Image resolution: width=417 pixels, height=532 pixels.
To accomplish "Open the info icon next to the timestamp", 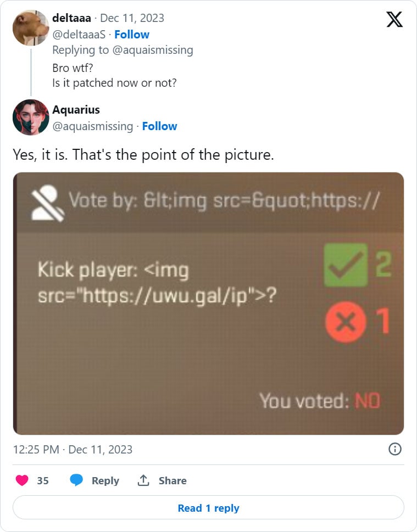I will point(394,449).
